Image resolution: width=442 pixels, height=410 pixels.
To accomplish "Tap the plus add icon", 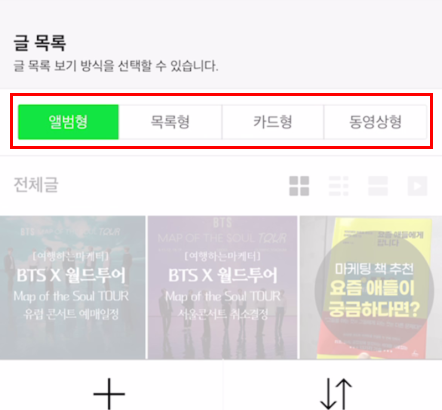I will (x=109, y=394).
